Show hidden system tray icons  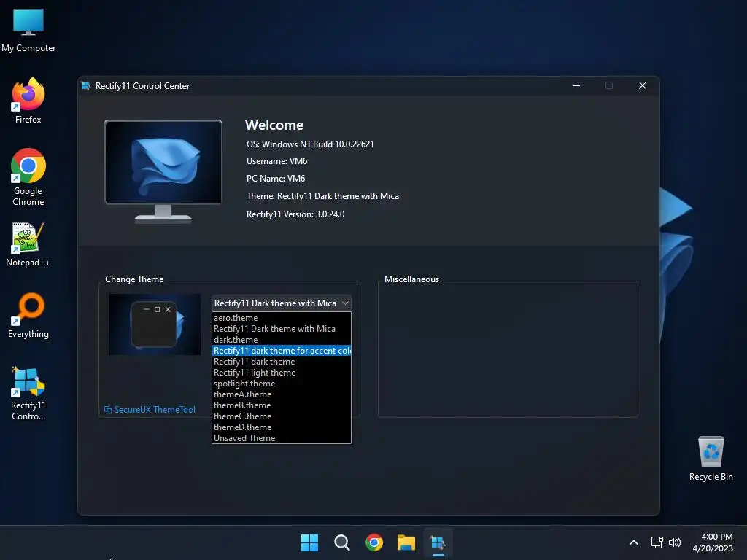tap(634, 542)
